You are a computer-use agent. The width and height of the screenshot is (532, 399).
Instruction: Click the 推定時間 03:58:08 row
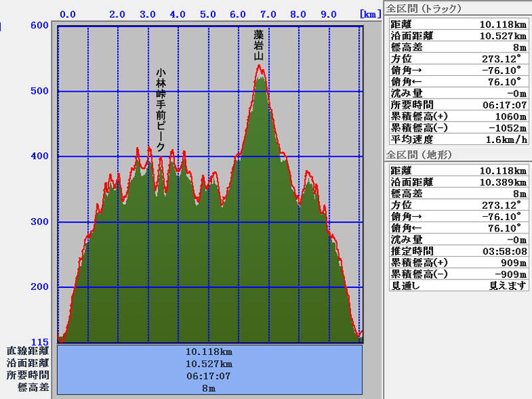pos(458,251)
